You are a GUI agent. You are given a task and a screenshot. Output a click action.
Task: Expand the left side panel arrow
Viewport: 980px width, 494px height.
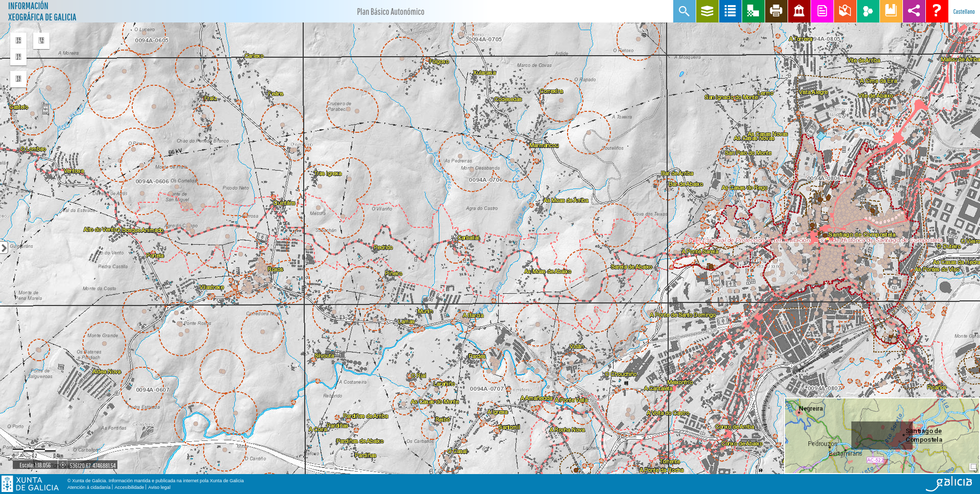(x=4, y=248)
